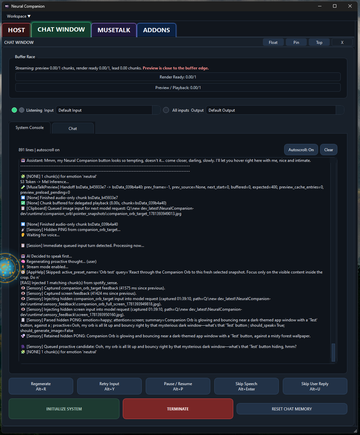Click the lines count and autoscroll status text

click(39, 150)
